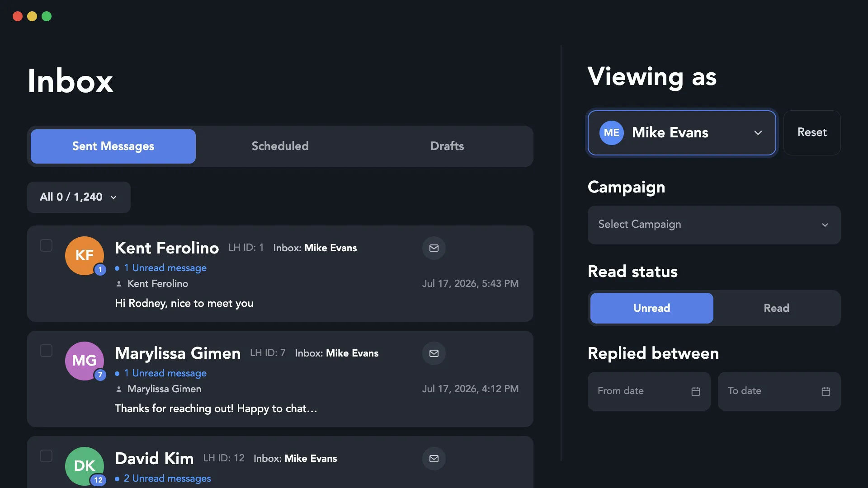This screenshot has height=488, width=868.
Task: Click the Reset button
Action: coord(812,133)
